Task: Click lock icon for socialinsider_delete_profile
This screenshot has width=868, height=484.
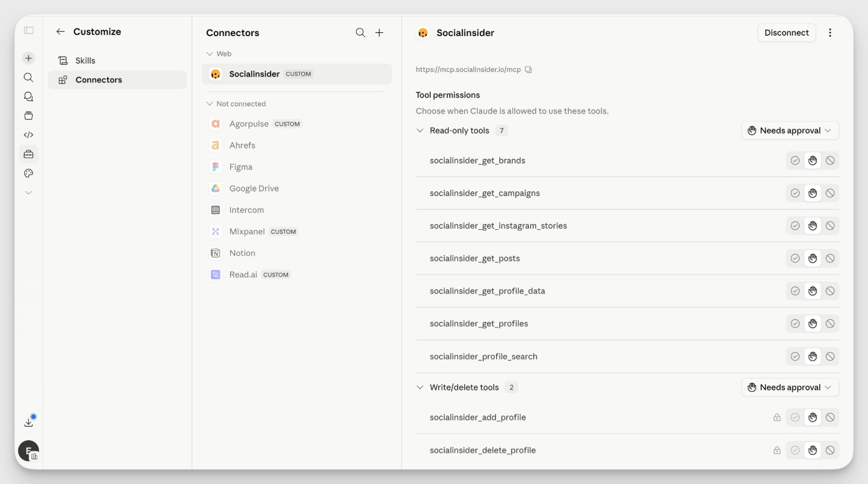Action: coord(777,450)
